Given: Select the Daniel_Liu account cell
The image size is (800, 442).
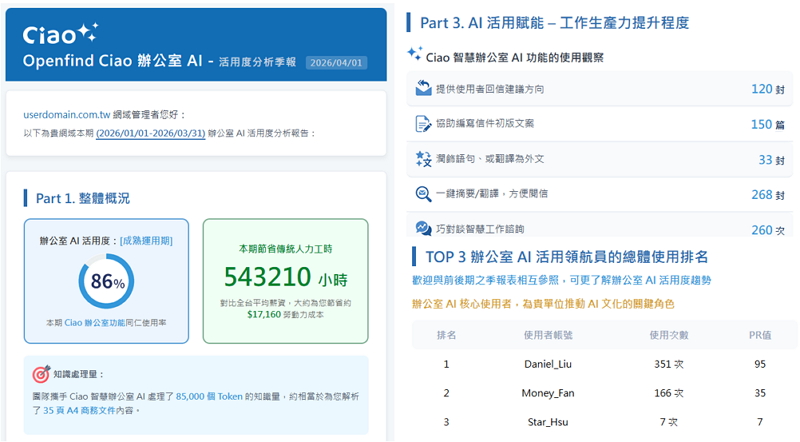Looking at the screenshot, I should coord(548,364).
